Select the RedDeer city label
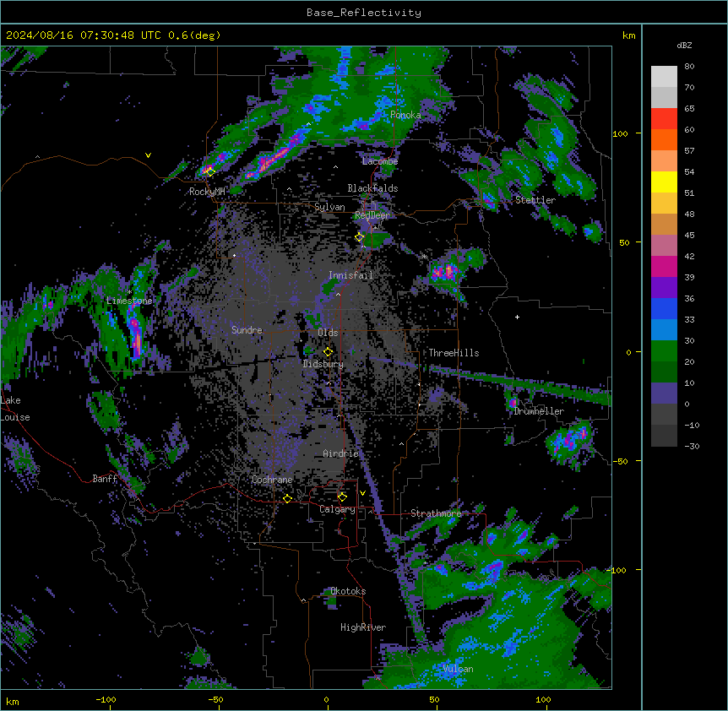This screenshot has height=711, width=728. [x=372, y=214]
